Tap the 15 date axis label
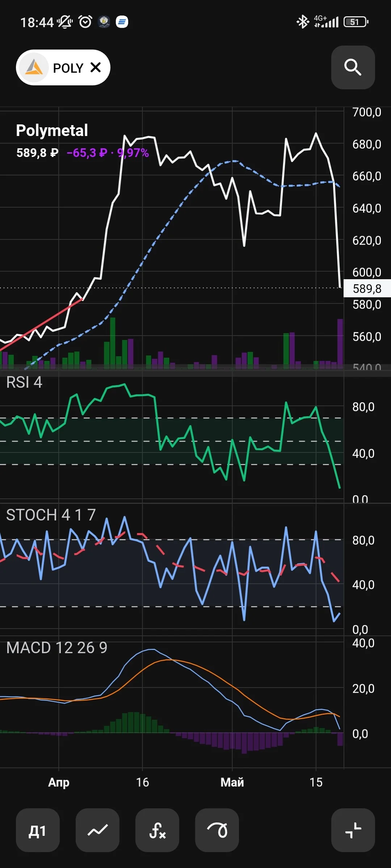The image size is (391, 868). (316, 782)
